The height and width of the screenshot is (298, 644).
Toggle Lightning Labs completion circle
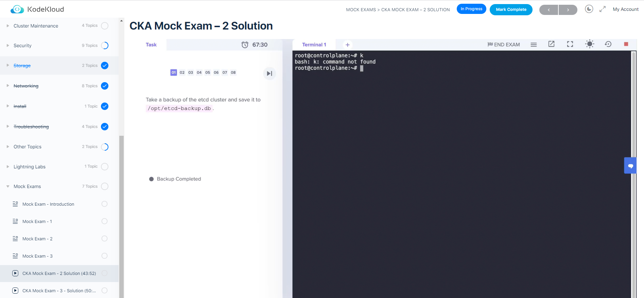105,167
